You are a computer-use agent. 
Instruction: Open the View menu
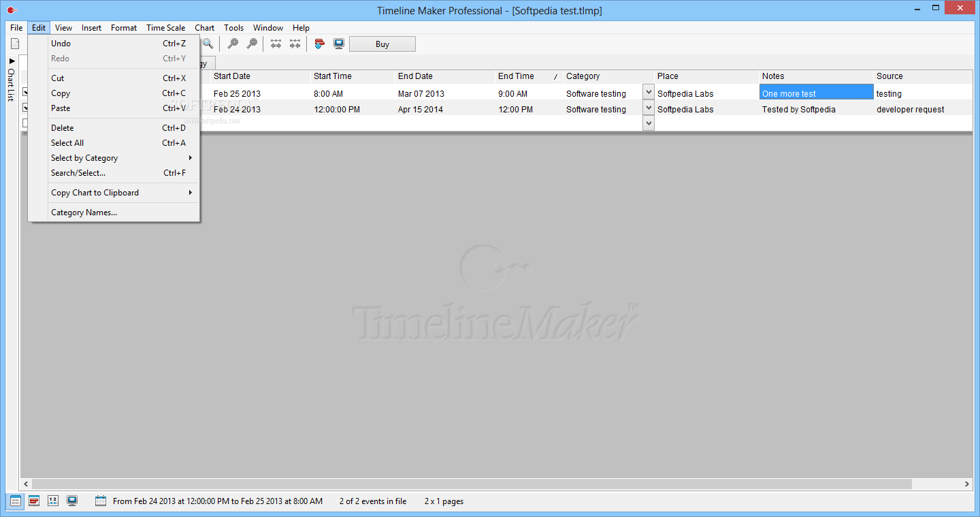click(x=63, y=28)
